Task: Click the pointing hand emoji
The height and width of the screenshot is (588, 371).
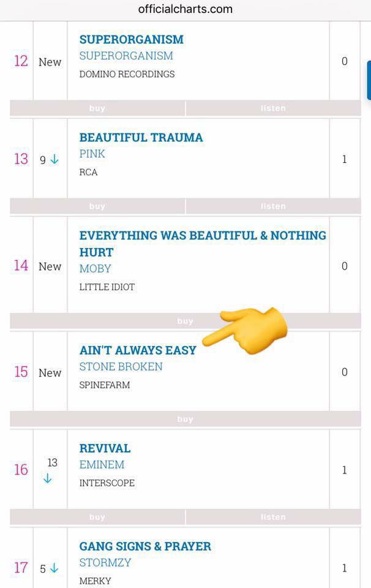Action: tap(245, 330)
